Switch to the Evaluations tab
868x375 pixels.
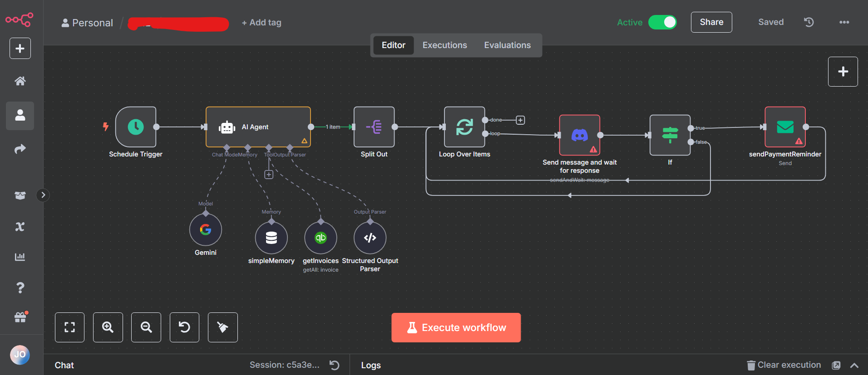point(507,45)
